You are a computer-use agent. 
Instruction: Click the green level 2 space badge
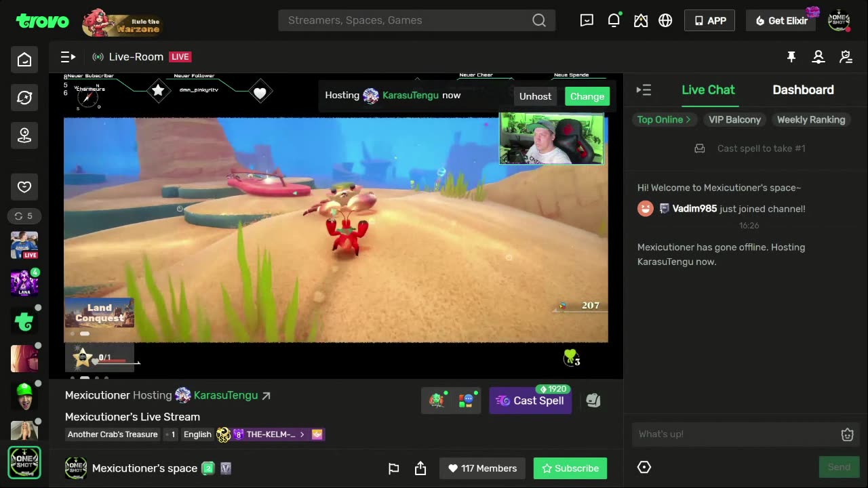[x=208, y=468]
